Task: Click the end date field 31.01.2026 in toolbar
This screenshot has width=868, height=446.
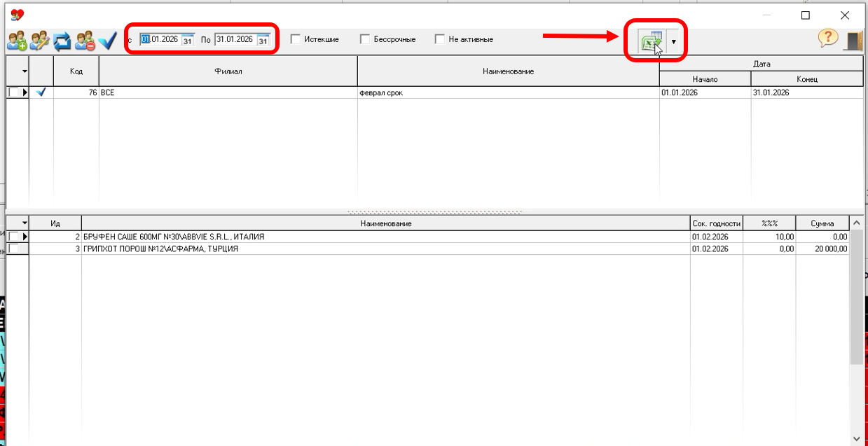Action: [235, 40]
